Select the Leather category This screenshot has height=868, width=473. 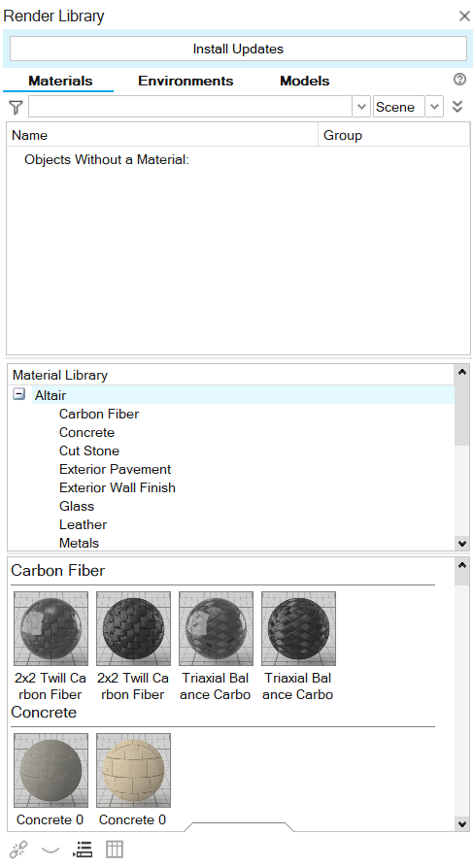84,524
